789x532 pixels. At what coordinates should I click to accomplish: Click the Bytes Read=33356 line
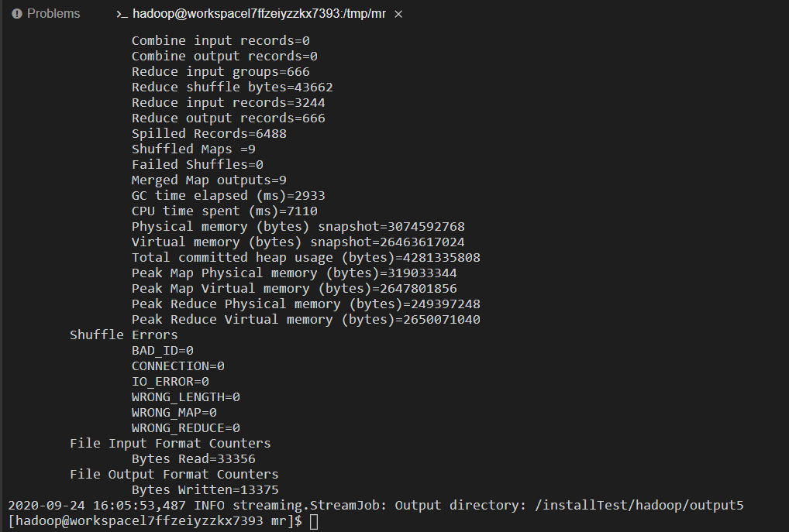(x=193, y=458)
